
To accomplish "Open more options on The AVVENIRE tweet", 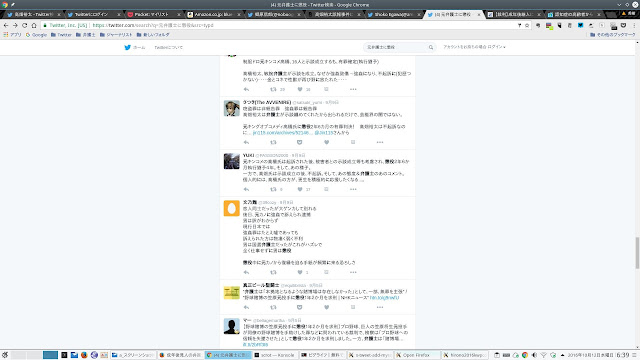I will tap(380, 142).
